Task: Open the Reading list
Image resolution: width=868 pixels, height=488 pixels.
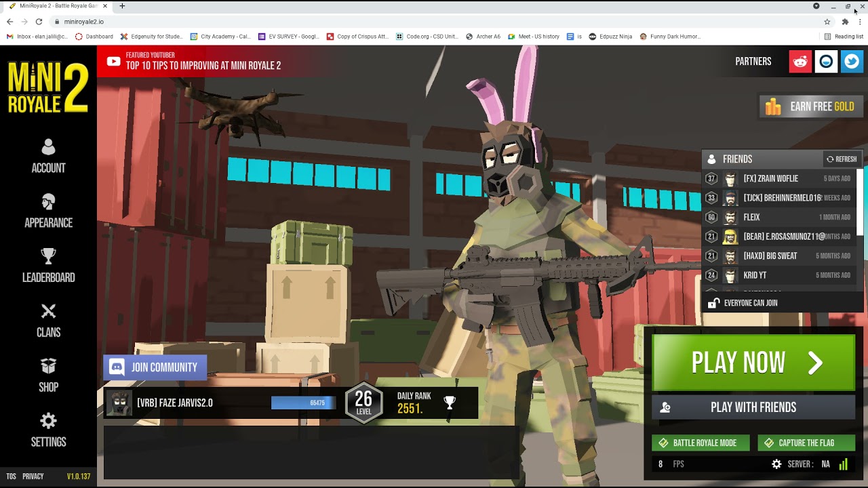Action: [x=844, y=37]
